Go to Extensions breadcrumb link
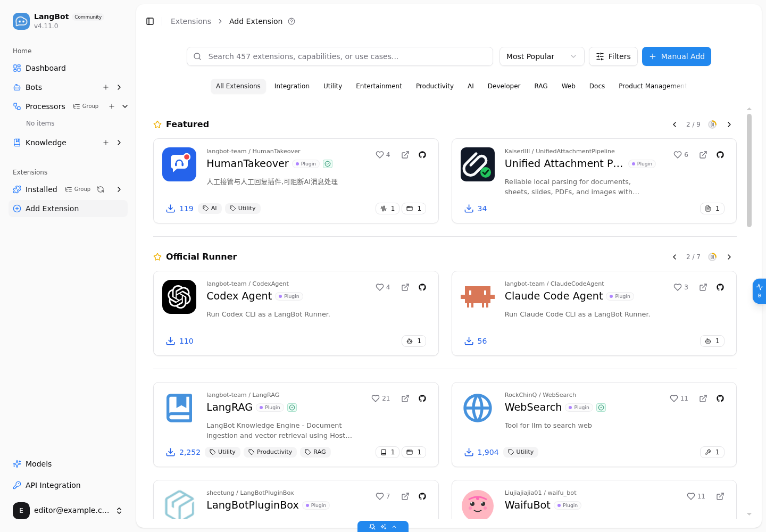Image resolution: width=766 pixels, height=532 pixels. 190,21
